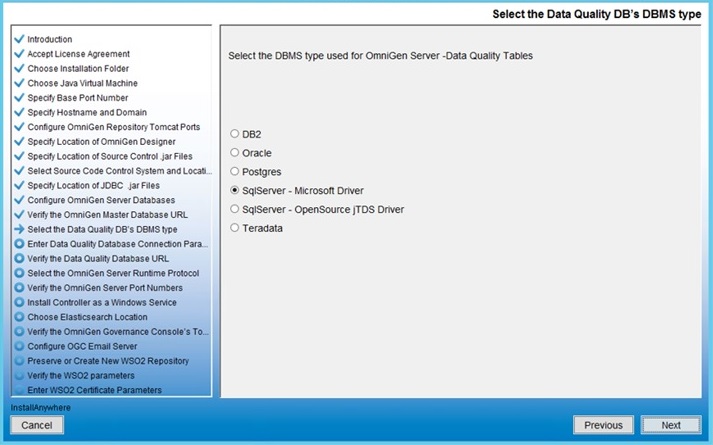Click Configure OmniGen Repository Tomcat Ports text
This screenshot has height=445, width=713.
pos(114,127)
